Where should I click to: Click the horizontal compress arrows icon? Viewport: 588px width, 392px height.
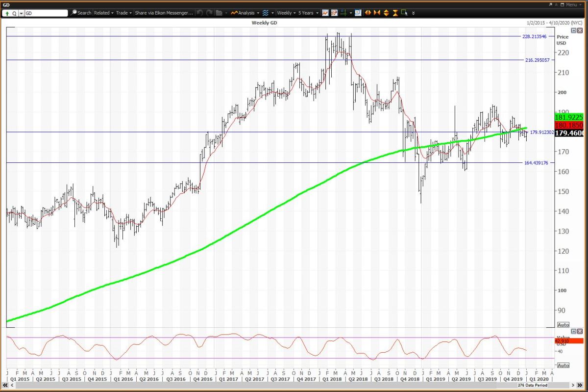tap(377, 13)
